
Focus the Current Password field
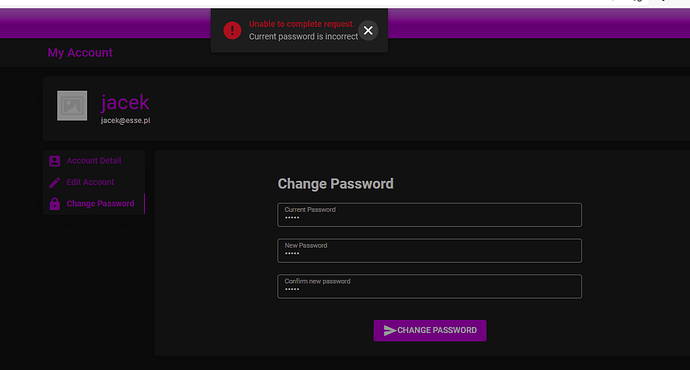click(x=429, y=215)
